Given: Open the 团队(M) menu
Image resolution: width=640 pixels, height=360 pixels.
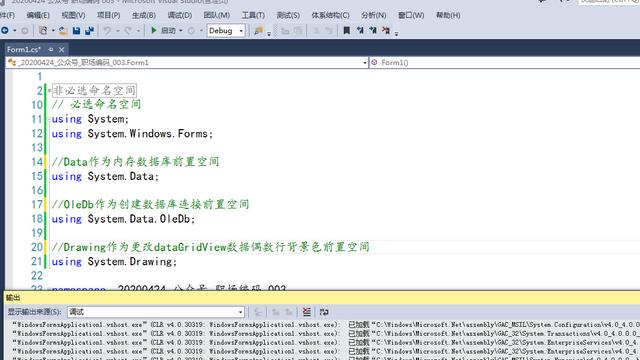Looking at the screenshot, I should 216,15.
